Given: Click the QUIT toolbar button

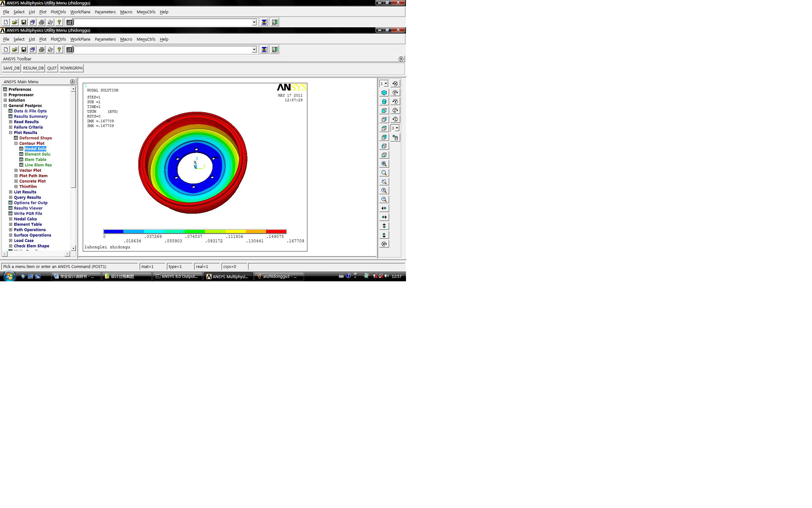Looking at the screenshot, I should [52, 68].
